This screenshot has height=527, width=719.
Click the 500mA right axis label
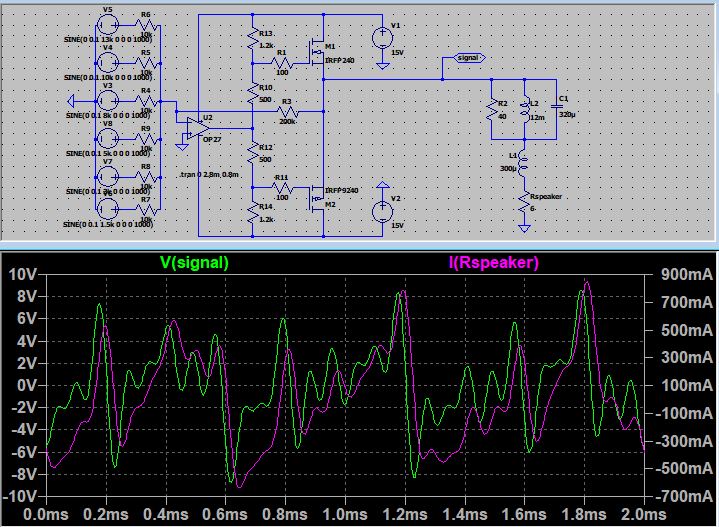pos(686,330)
